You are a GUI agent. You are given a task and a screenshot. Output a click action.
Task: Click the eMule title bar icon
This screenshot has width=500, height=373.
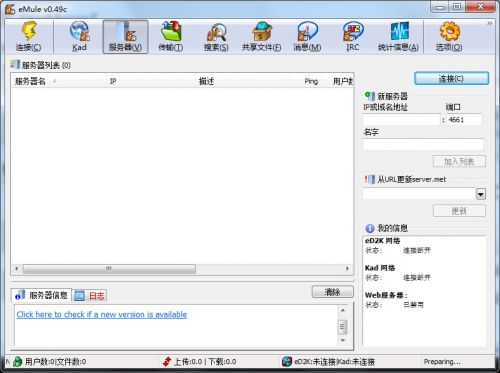tap(10, 9)
